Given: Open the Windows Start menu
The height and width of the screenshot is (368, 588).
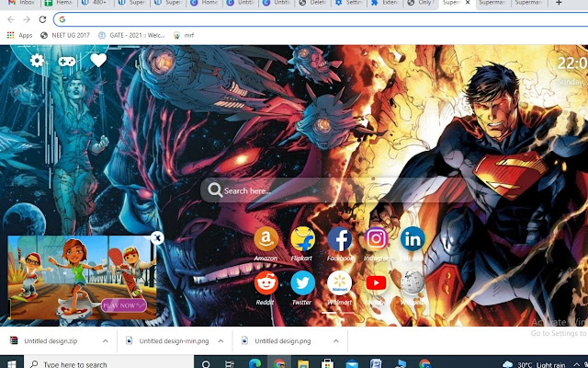Looking at the screenshot, I should tap(11, 364).
